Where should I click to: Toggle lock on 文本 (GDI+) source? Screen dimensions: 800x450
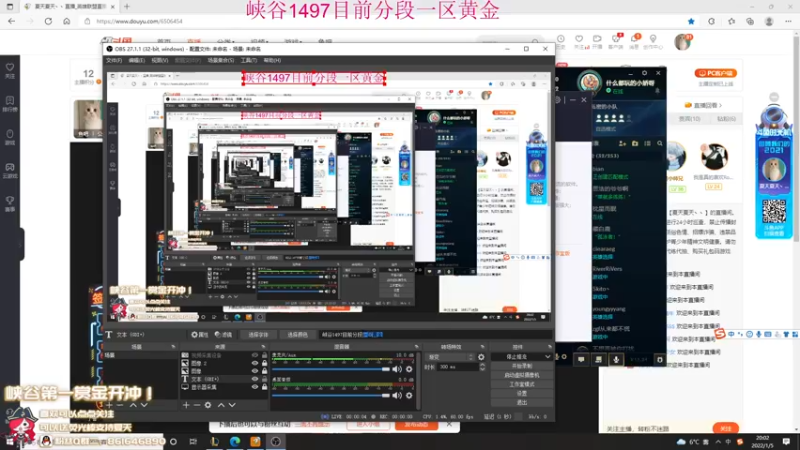pyautogui.click(x=264, y=379)
